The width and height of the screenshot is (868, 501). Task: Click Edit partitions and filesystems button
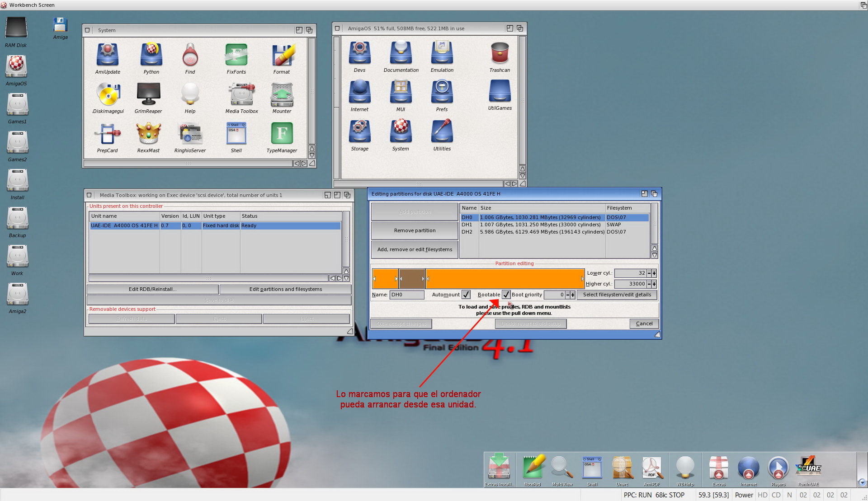coord(286,289)
